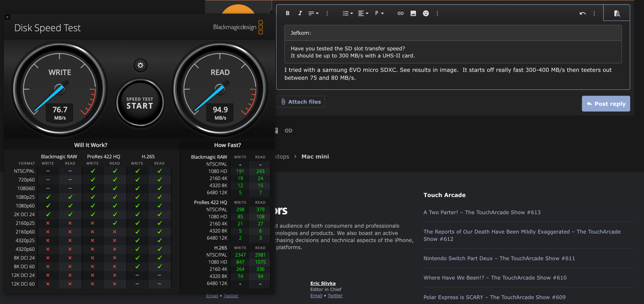Click ProRes 422 HQ NTSC/PAL write 298
Screen dimensions: 644x304
(240, 209)
